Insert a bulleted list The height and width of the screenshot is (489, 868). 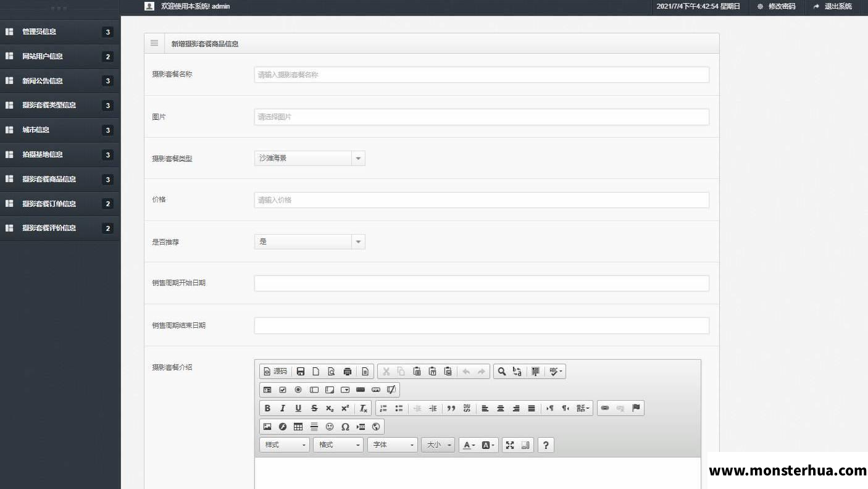[399, 408]
